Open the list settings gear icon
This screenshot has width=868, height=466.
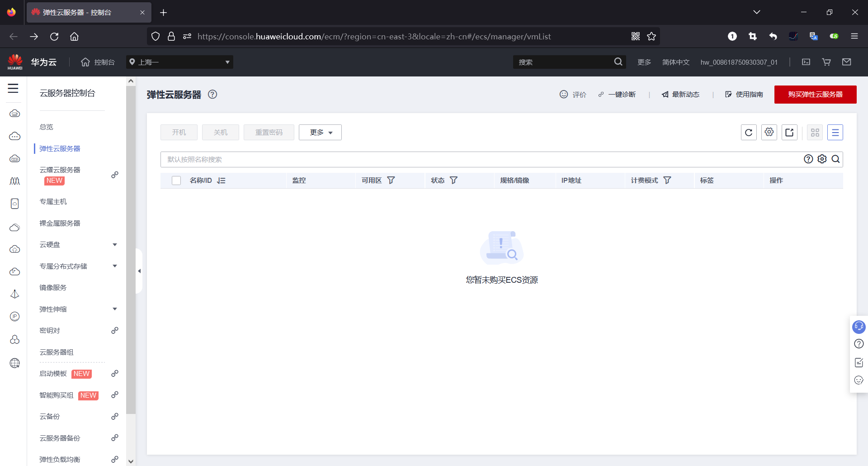coord(769,132)
